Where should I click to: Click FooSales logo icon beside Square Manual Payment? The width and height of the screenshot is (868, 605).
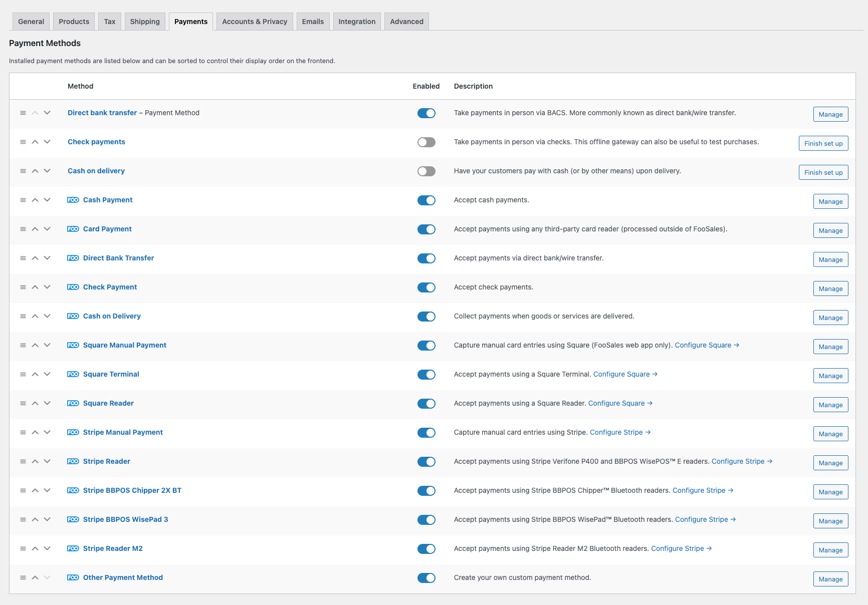[x=73, y=345]
